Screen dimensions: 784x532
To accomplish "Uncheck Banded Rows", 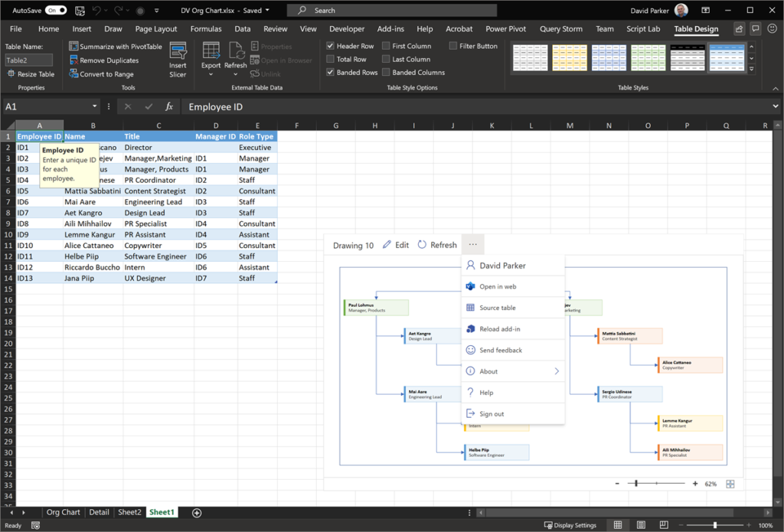I will coord(330,71).
